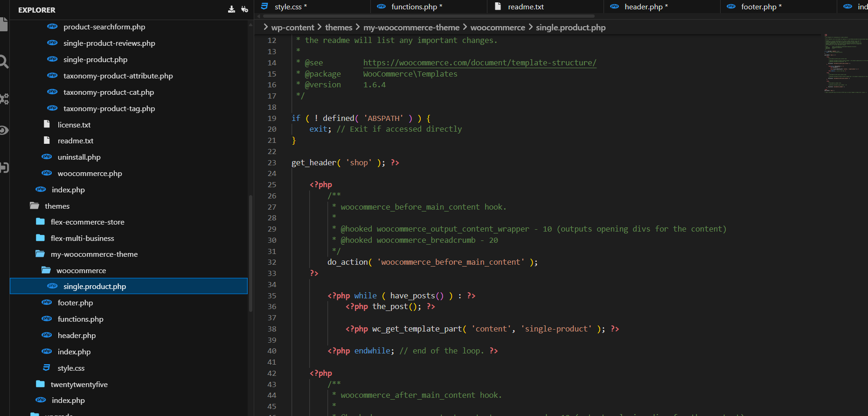Click wc_get_template_part on line 38
Viewport: 868px width, 416px height.
[417, 329]
